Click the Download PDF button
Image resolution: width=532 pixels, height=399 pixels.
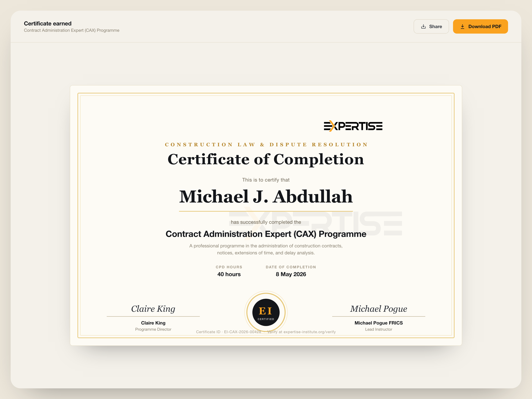(480, 26)
